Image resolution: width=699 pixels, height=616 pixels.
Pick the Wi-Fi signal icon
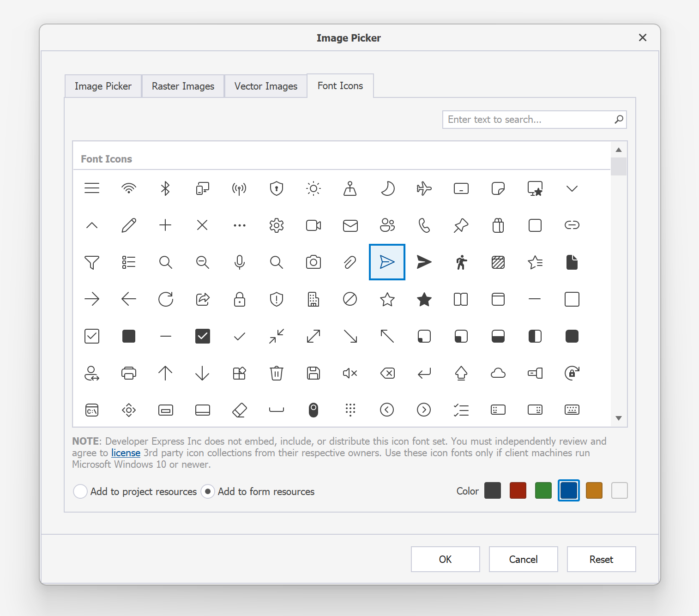tap(129, 188)
